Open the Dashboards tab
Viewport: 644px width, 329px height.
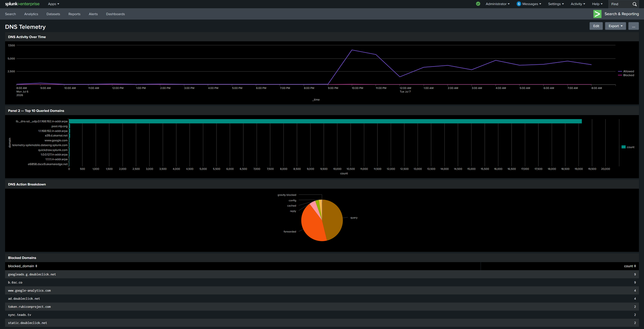pyautogui.click(x=115, y=14)
